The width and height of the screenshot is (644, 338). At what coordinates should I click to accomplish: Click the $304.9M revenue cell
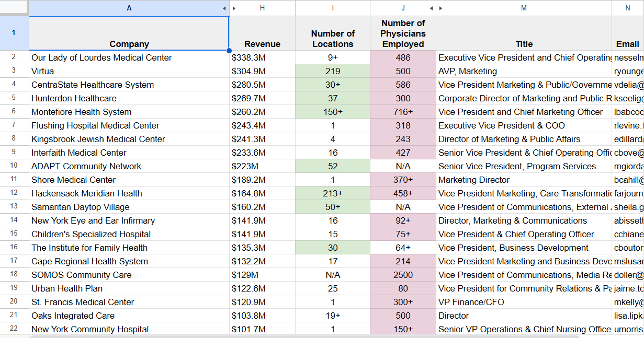pos(262,71)
